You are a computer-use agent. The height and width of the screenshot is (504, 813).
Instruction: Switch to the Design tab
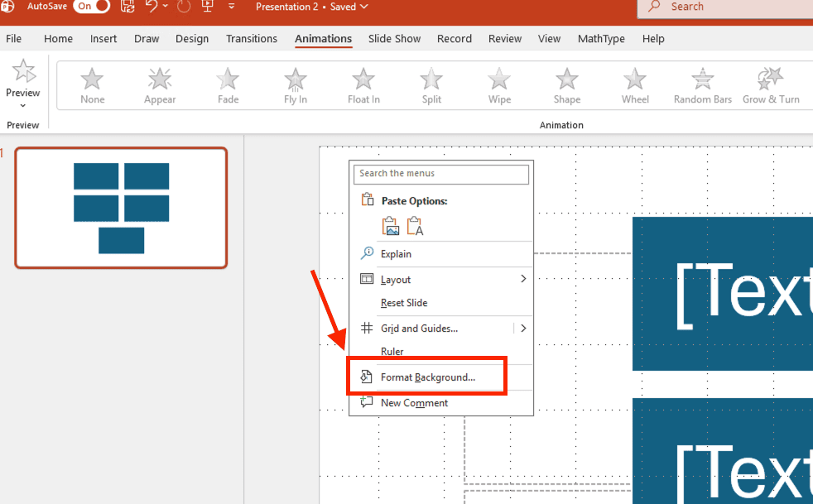(x=192, y=39)
